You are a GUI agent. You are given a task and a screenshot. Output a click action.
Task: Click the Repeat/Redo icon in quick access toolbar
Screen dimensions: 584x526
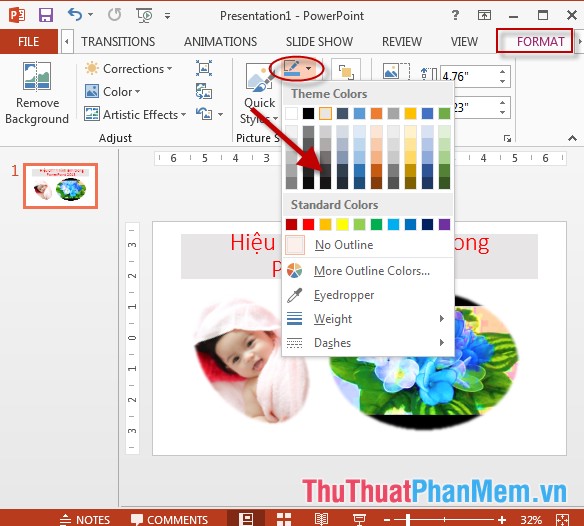tap(114, 15)
